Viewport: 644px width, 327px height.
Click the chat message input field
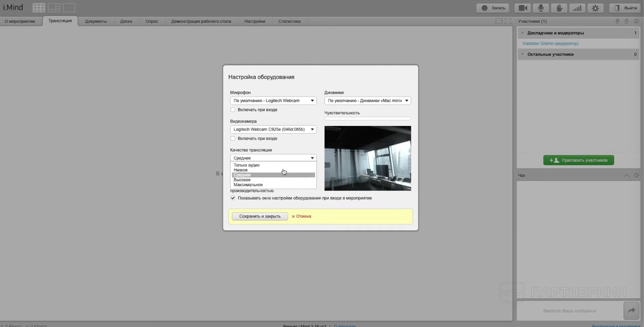[x=570, y=311]
